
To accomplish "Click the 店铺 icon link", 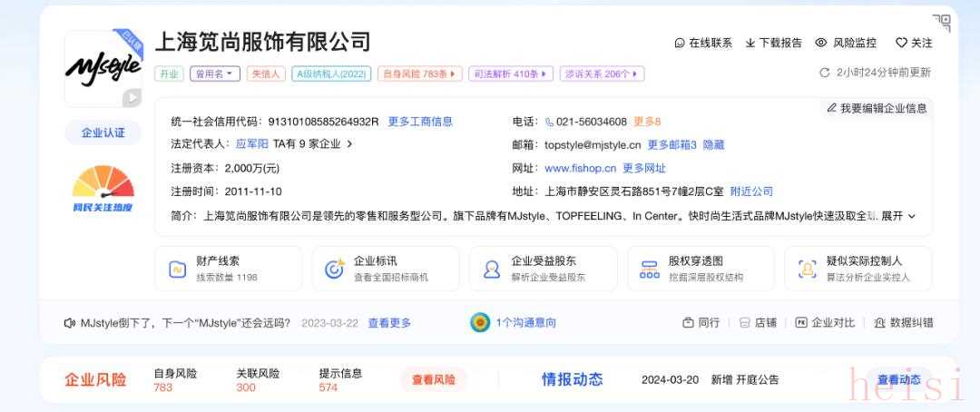I will click(758, 322).
